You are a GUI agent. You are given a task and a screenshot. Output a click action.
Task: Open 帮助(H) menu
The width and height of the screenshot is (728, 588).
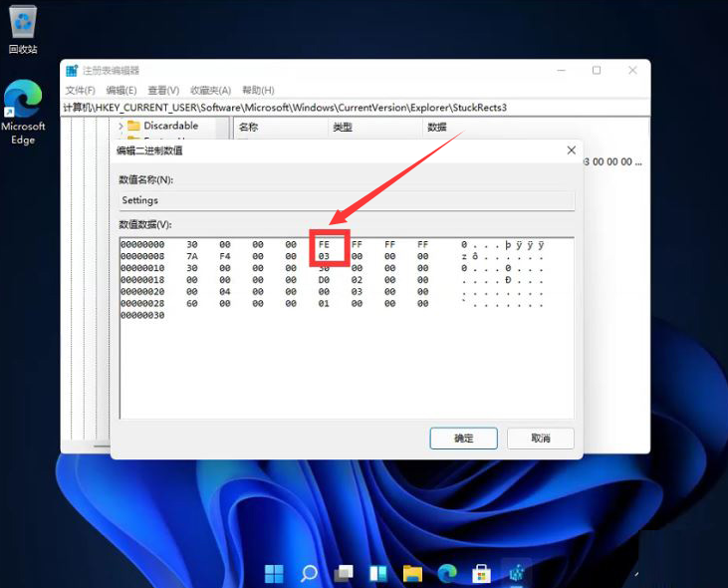pos(258,90)
